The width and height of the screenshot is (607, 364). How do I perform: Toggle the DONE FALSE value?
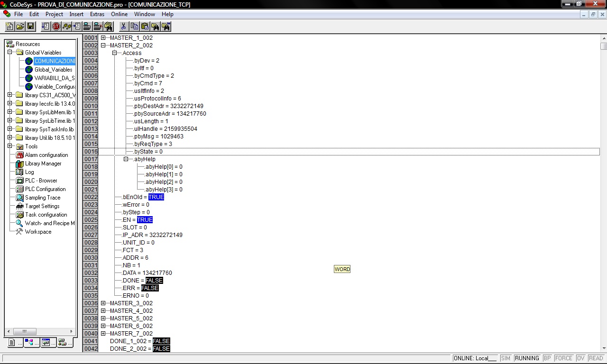(154, 280)
